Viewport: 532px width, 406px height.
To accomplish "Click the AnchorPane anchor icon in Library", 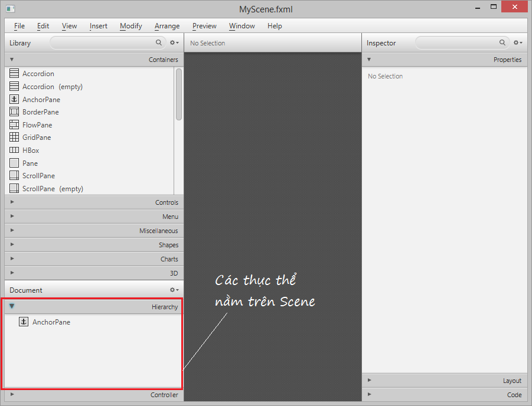I will (x=14, y=99).
